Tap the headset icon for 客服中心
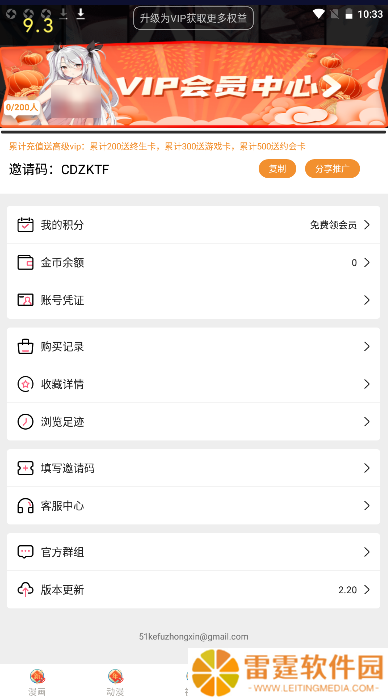388x698 pixels. coord(25,506)
